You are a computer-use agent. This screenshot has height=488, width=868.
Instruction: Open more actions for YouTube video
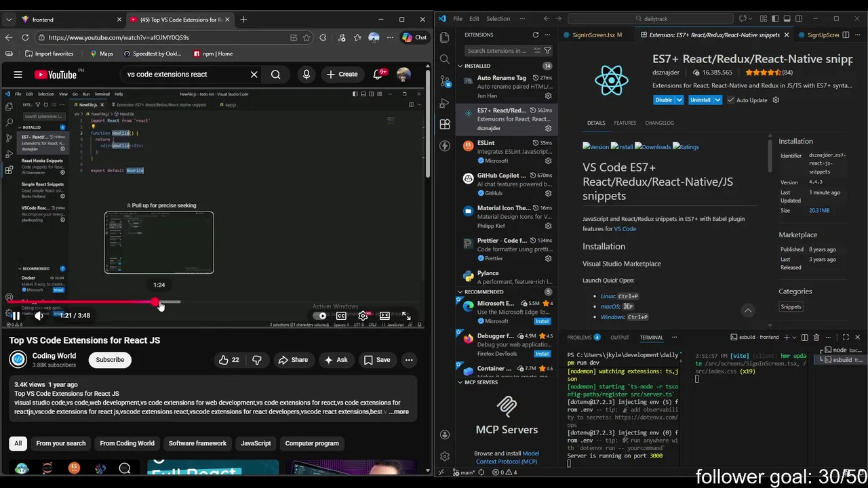(x=409, y=360)
